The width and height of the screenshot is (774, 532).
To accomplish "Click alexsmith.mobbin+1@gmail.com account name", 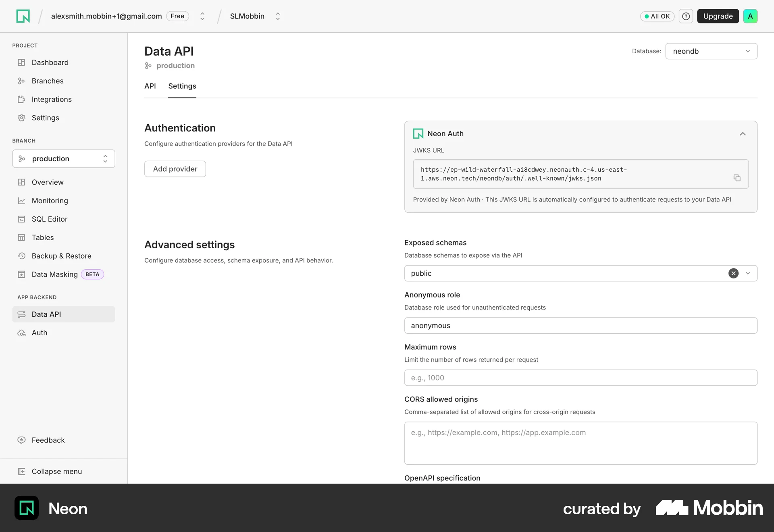I will tap(106, 16).
